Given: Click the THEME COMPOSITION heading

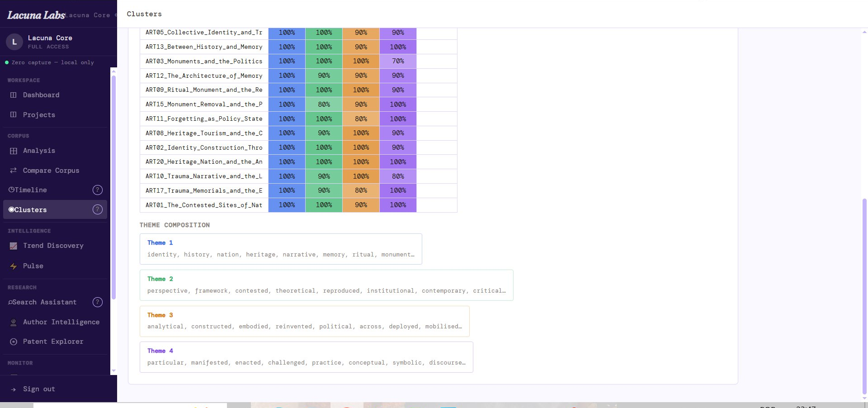Looking at the screenshot, I should tap(175, 225).
